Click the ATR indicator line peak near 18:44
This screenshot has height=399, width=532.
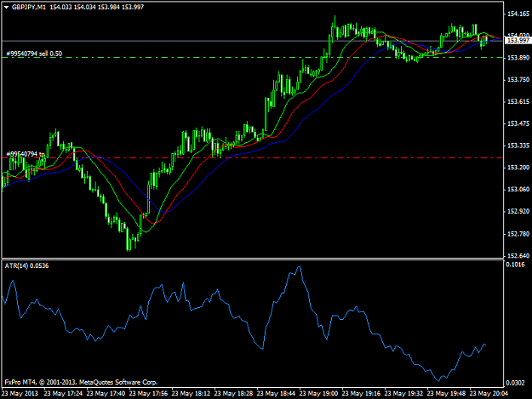[299, 267]
